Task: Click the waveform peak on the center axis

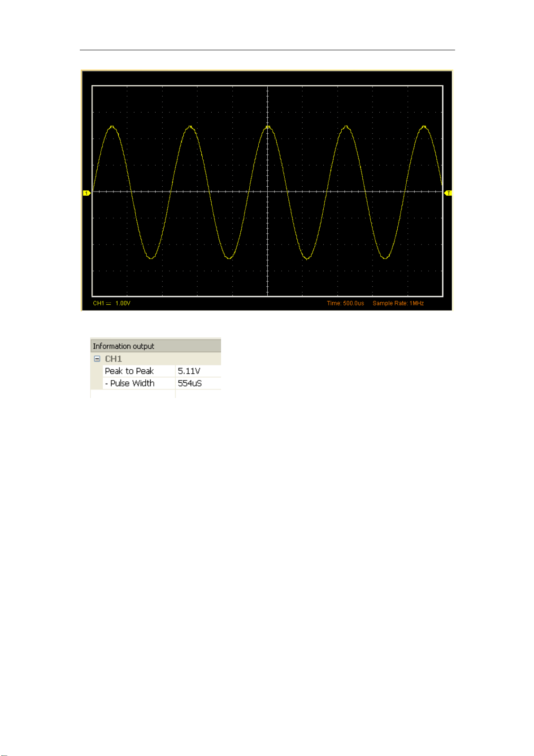Action: pyautogui.click(x=268, y=127)
